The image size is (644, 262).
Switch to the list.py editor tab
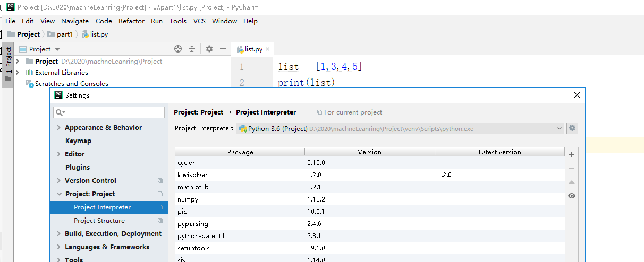[x=253, y=49]
